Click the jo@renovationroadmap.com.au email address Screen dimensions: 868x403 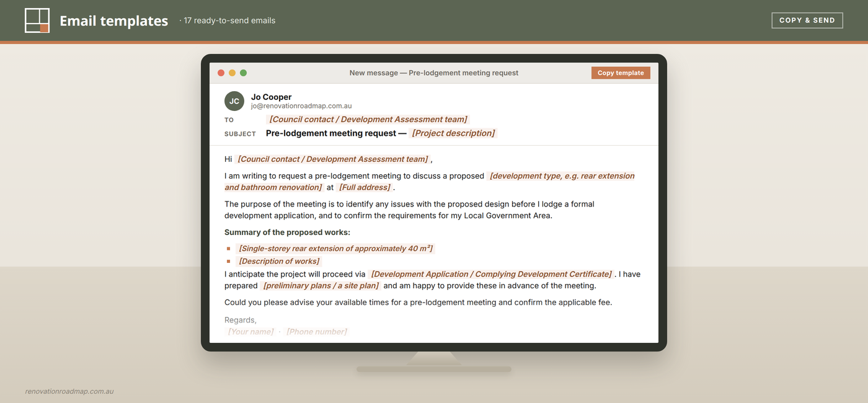(301, 106)
